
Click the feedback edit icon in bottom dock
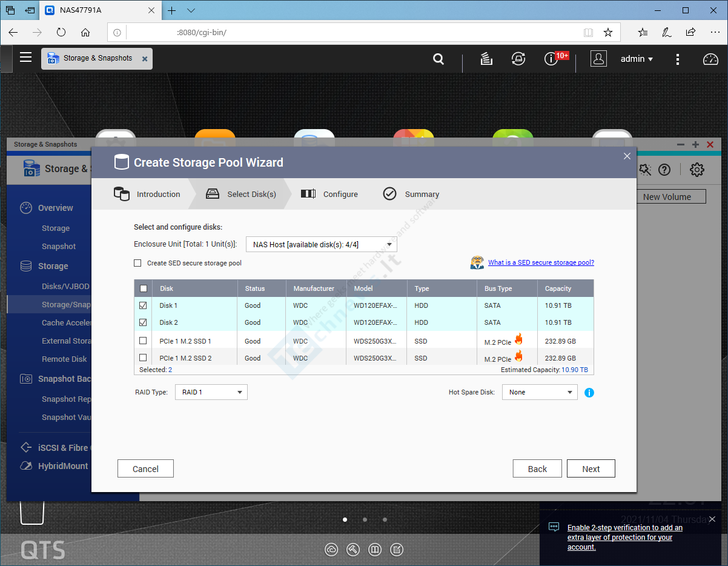(397, 550)
